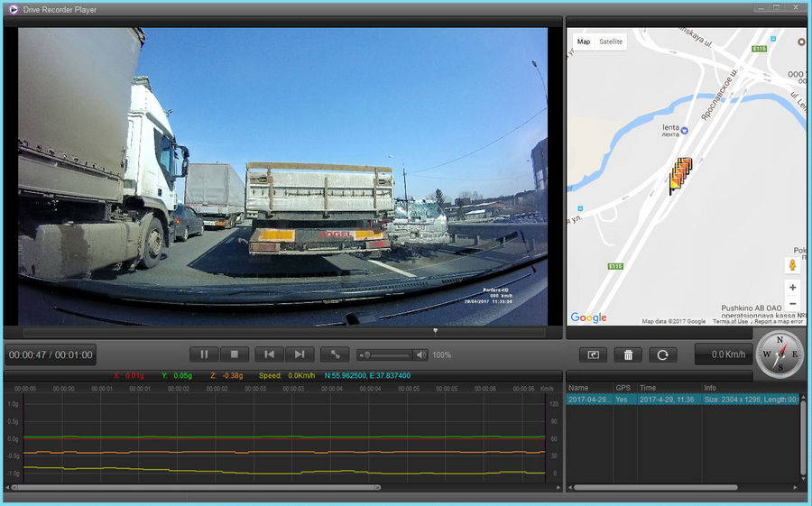Open the Google logo link

[x=588, y=317]
